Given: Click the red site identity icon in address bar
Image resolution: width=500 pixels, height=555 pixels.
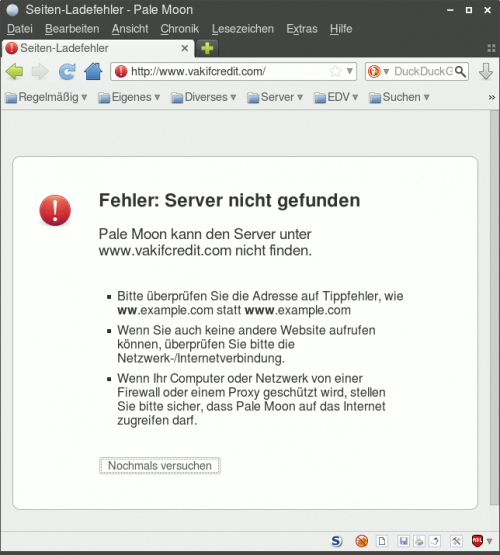Looking at the screenshot, I should click(121, 71).
